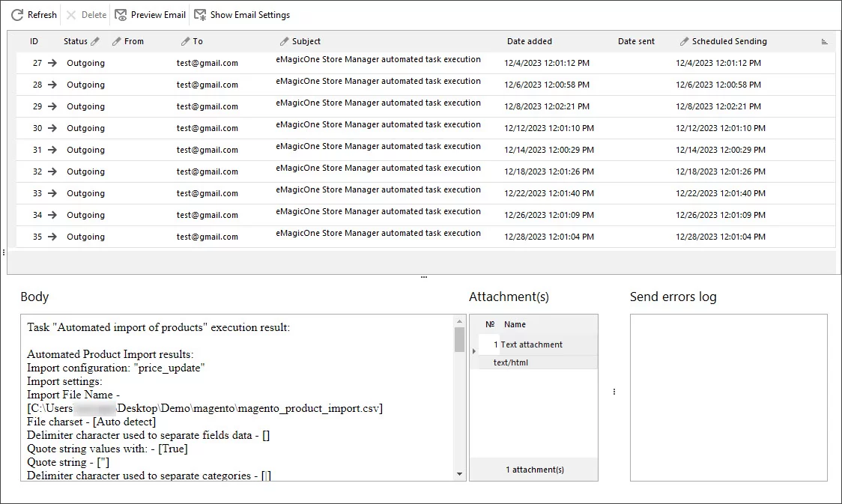Click date added 12/12/2023 12:01:10 PM
Viewport: 842px width, 504px height.
(549, 128)
